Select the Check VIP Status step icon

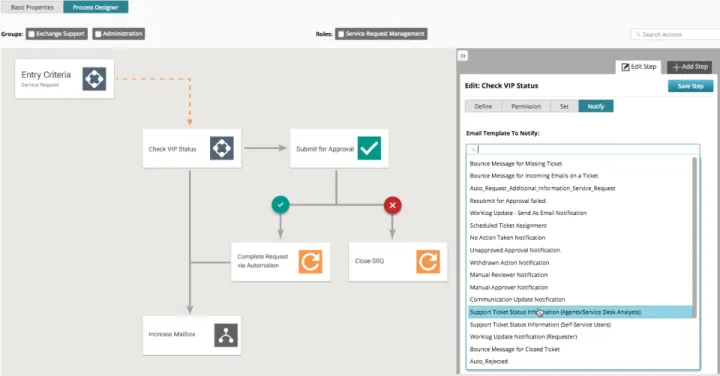(x=222, y=148)
